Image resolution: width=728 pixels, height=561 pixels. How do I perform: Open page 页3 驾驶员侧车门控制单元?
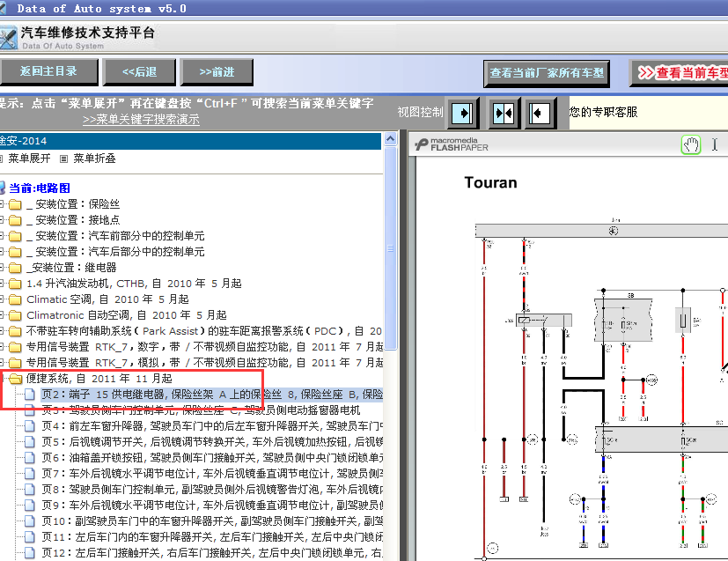pos(201,410)
